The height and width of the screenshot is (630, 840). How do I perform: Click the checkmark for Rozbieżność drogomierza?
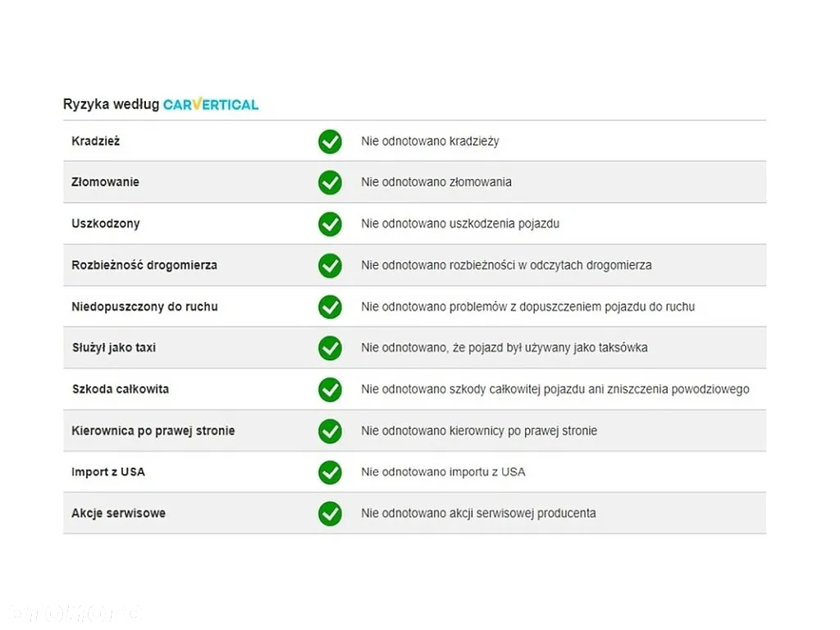click(x=330, y=265)
